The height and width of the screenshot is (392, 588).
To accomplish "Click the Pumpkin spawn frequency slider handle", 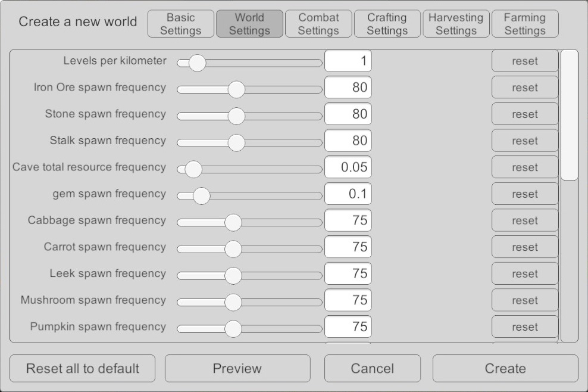I will click(233, 328).
